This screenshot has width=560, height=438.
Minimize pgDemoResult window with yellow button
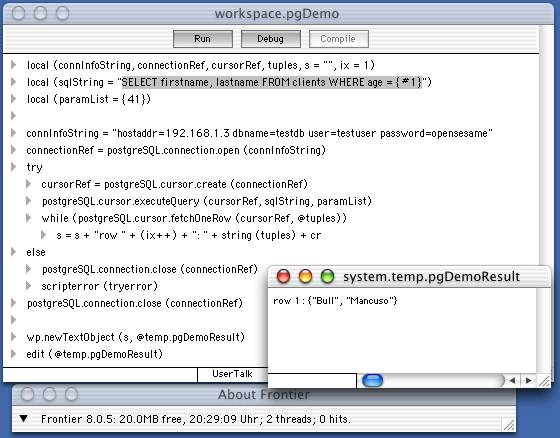305,276
